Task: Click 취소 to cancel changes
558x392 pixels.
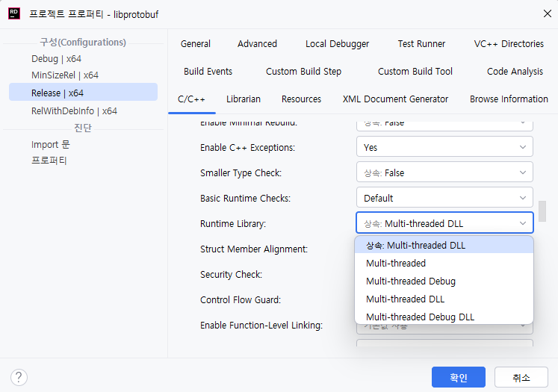Action: click(521, 377)
